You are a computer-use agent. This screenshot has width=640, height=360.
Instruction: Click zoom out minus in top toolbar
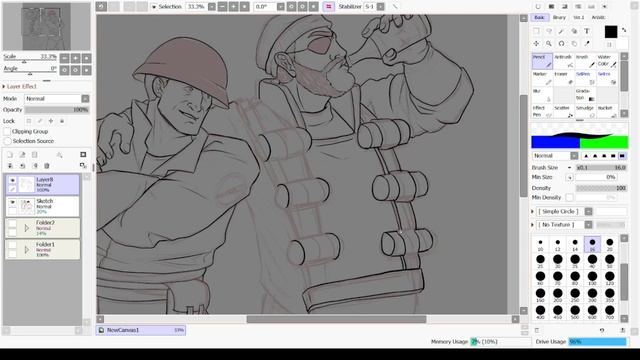222,7
